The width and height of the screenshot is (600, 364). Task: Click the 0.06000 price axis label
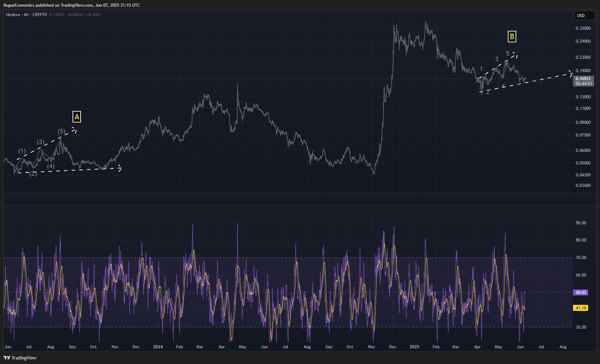coord(583,150)
